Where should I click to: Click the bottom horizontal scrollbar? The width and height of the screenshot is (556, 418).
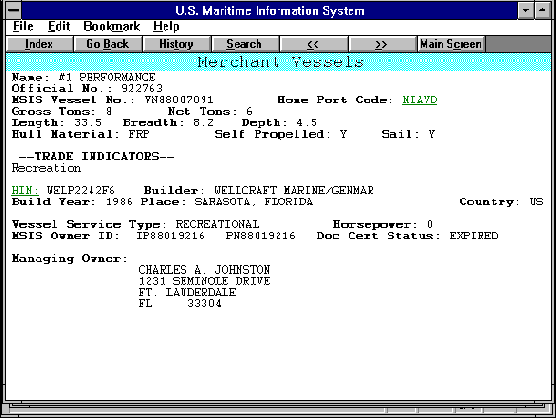278,409
